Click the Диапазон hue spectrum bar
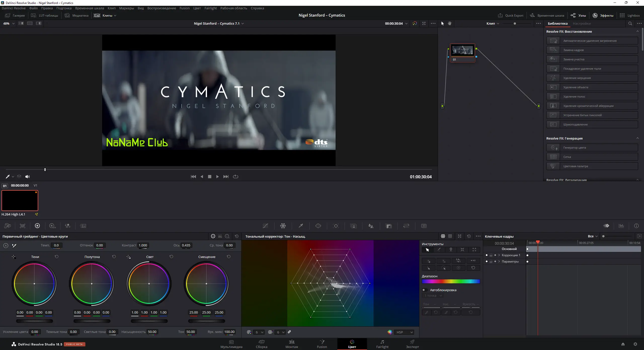Image resolution: width=644 pixels, height=350 pixels. pyautogui.click(x=451, y=281)
